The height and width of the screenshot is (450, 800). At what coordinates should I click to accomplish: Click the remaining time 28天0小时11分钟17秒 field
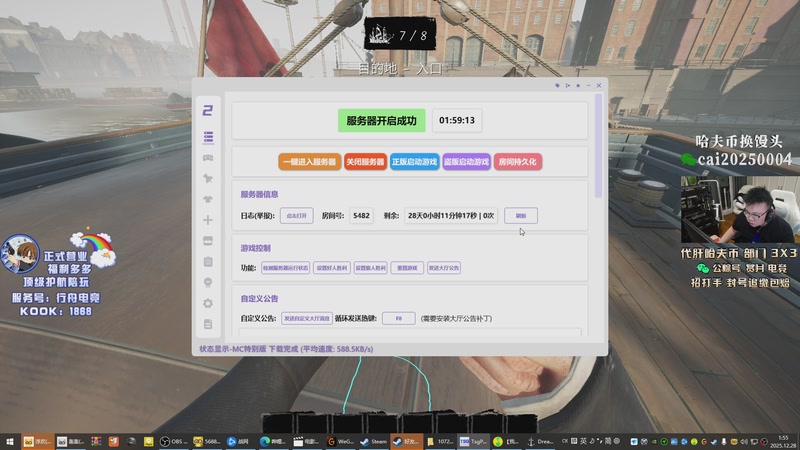451,216
